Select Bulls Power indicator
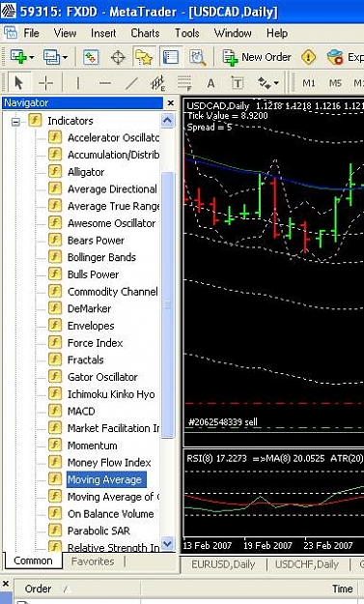 (x=93, y=274)
